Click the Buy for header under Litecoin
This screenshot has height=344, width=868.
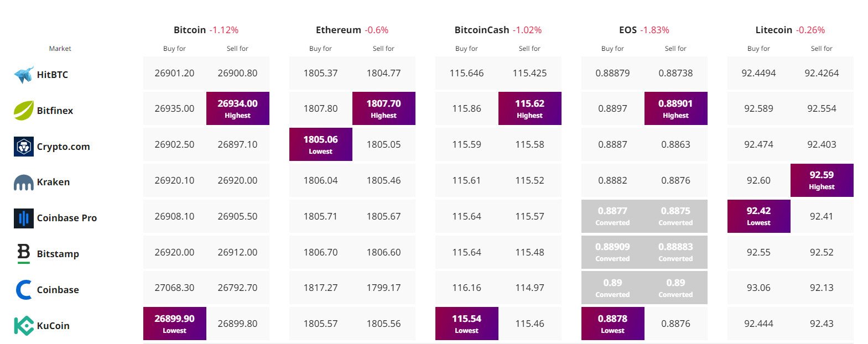pos(758,49)
